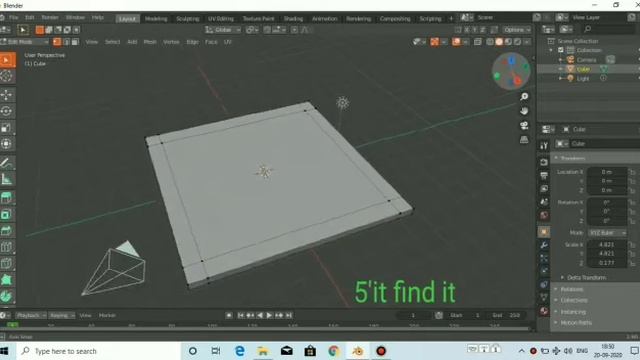Screen dimensions: 640x360
Task: Click the viewport pan hand icon
Action: 524,111
